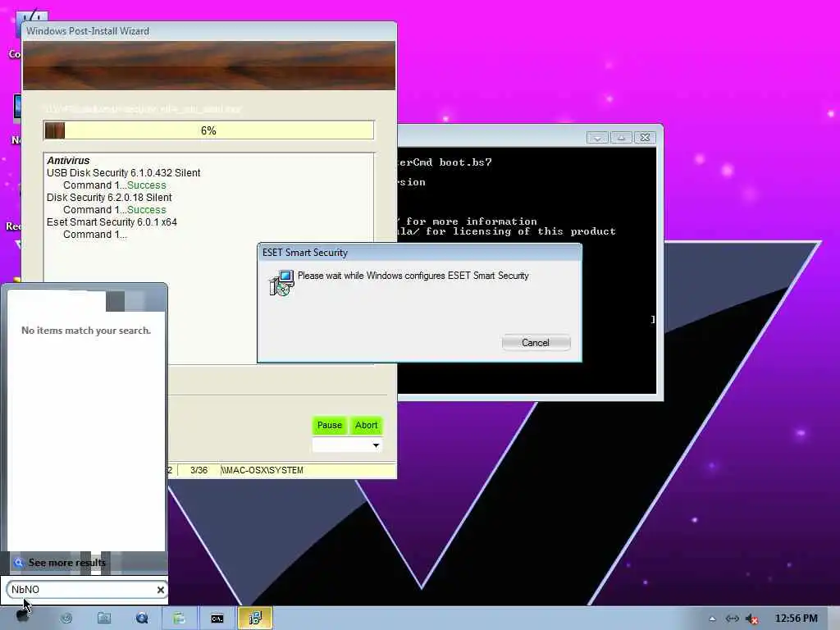Screen dimensions: 840x630
Task: Pause the Post-Install Wizard
Action: 330,426
